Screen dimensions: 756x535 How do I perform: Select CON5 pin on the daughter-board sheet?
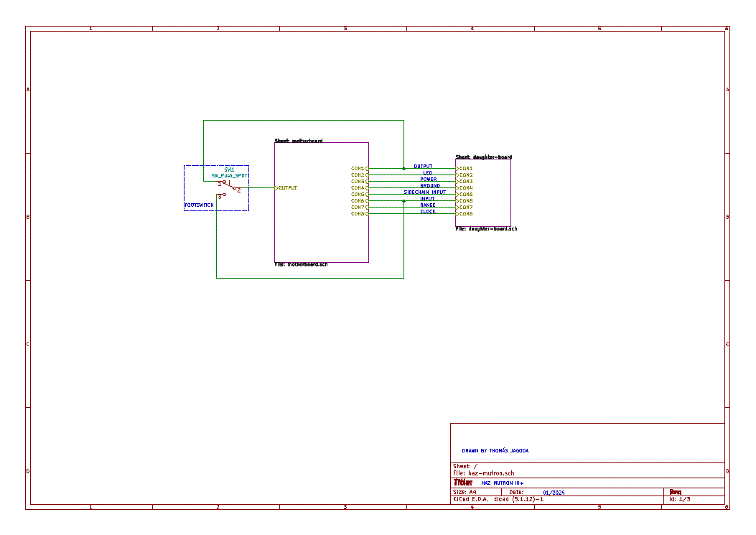click(x=465, y=195)
